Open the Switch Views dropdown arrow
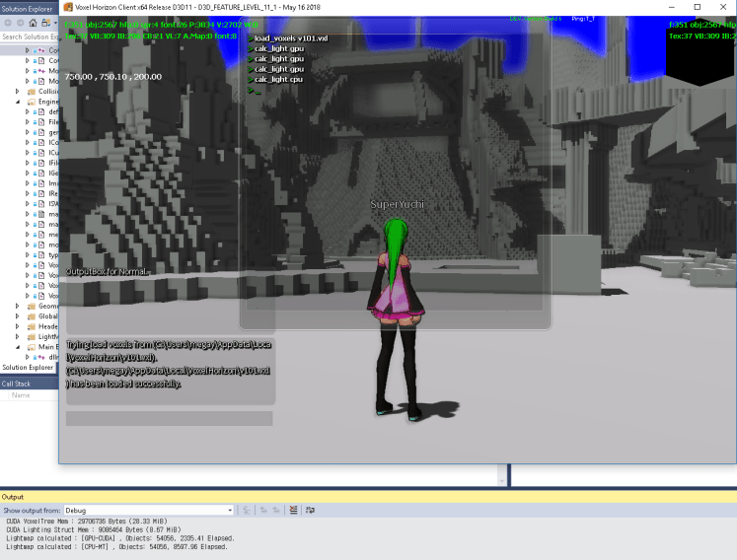Image resolution: width=737 pixels, height=560 pixels. [x=55, y=23]
